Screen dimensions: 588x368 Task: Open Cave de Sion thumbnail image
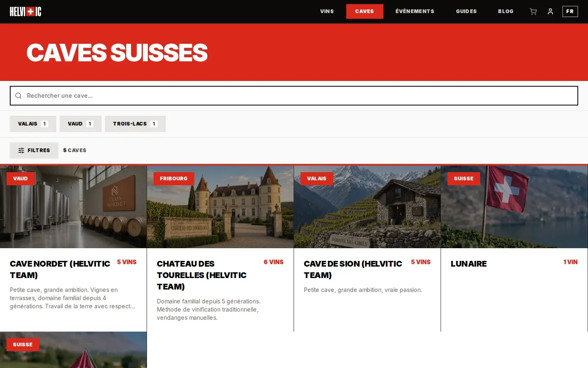[x=367, y=207]
